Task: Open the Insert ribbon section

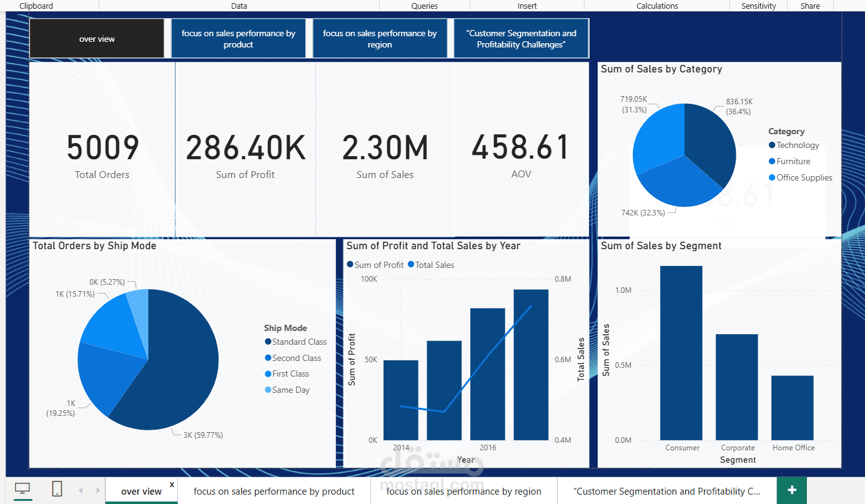Action: click(x=526, y=6)
